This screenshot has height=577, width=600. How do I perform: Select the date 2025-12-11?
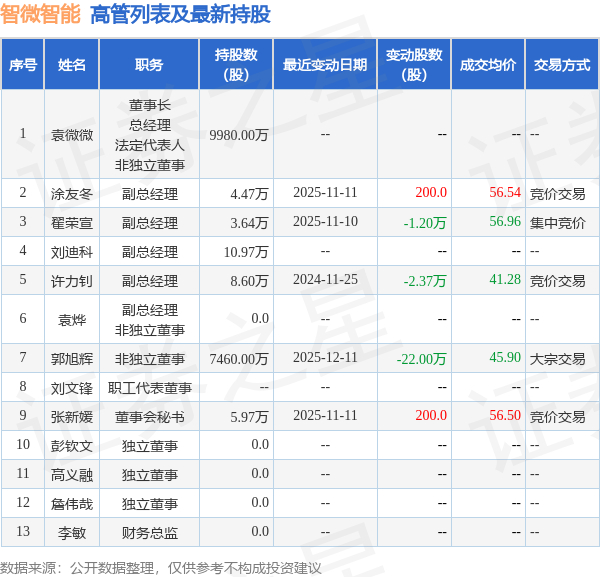pos(325,357)
